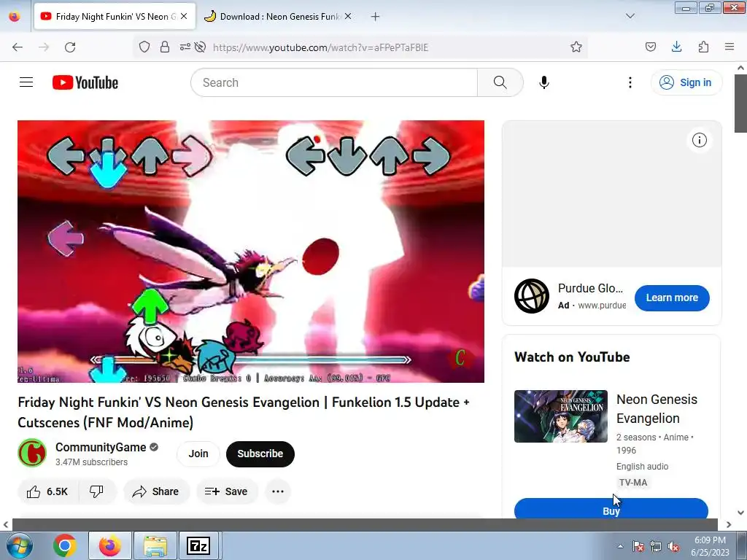Open the YouTube hamburger guide menu

coord(26,82)
